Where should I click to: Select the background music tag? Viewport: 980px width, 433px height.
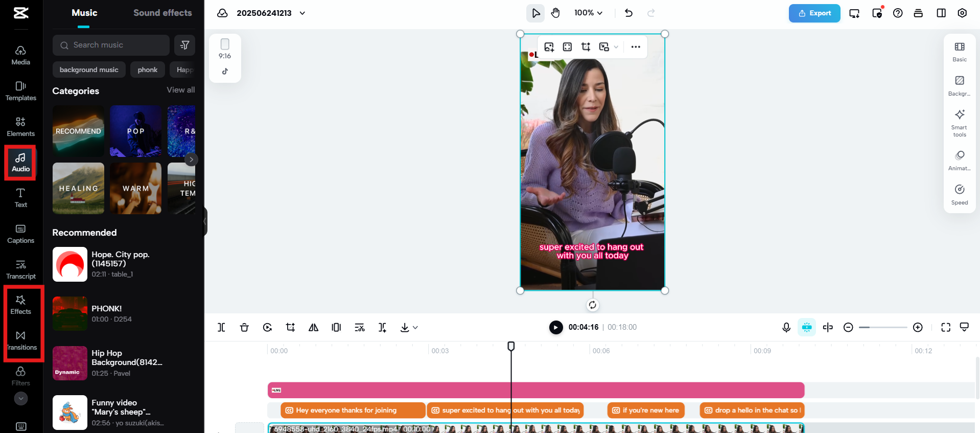[x=89, y=70]
